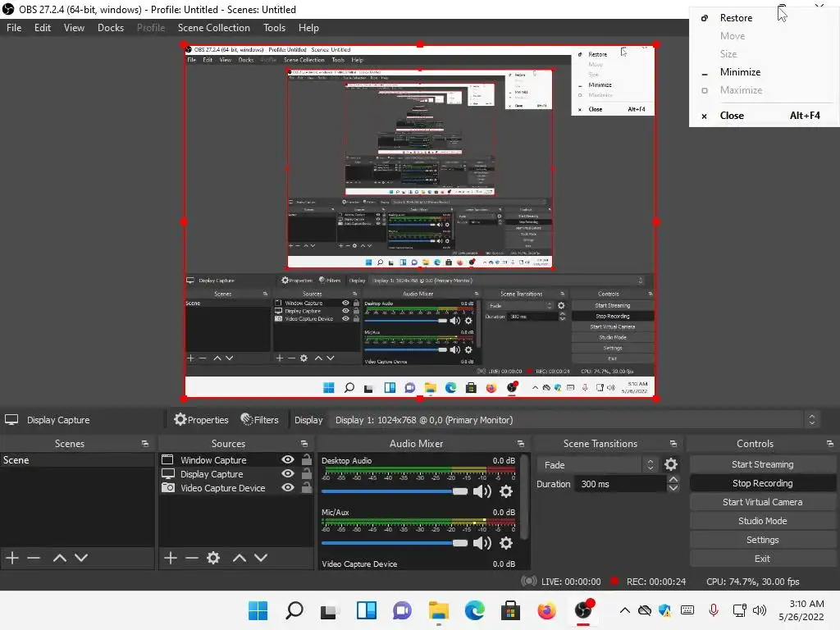This screenshot has width=840, height=630.
Task: Toggle lock on Display Capture source
Action: [307, 473]
